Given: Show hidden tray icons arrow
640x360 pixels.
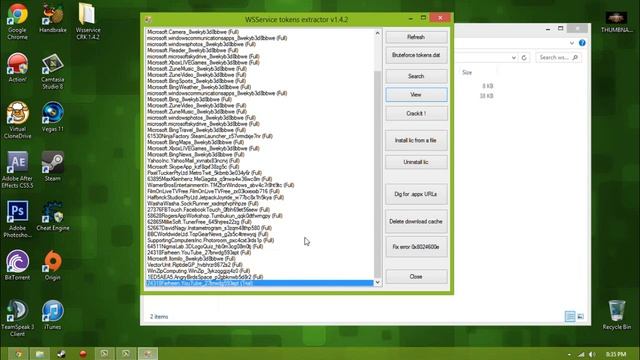Looking at the screenshot, I should pyautogui.click(x=569, y=354).
